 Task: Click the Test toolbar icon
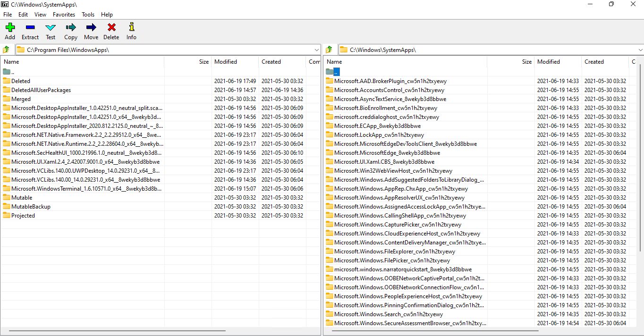pyautogui.click(x=51, y=27)
